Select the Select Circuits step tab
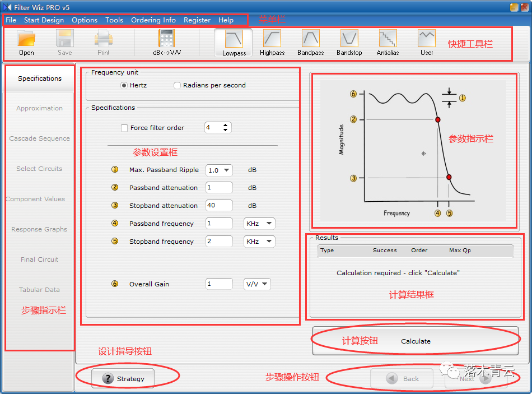Image resolution: width=532 pixels, height=394 pixels. (x=40, y=169)
